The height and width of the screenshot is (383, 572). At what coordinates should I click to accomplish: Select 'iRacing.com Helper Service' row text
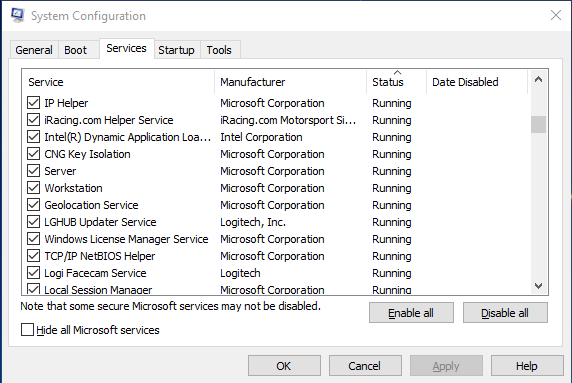click(x=109, y=120)
